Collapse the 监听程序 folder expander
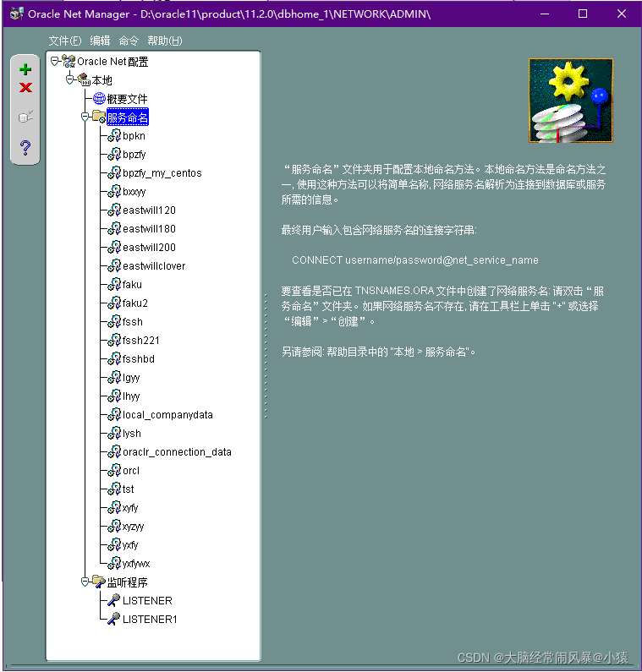Viewport: 642px width, 672px height. (85, 582)
